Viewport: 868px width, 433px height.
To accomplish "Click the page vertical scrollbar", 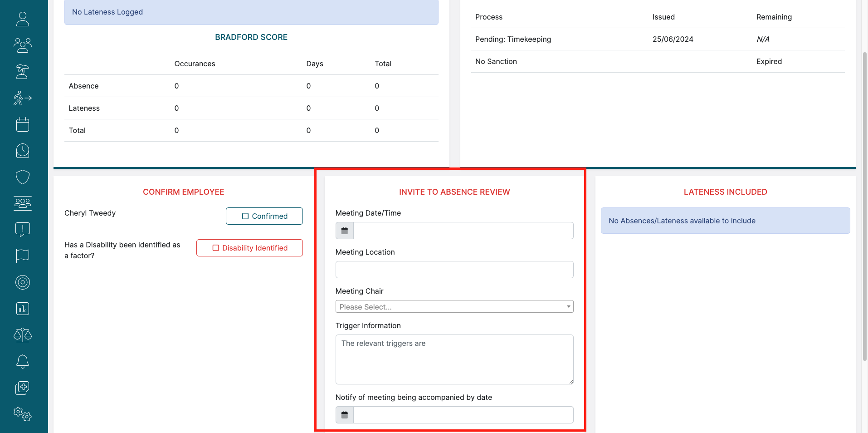I will coord(864,204).
